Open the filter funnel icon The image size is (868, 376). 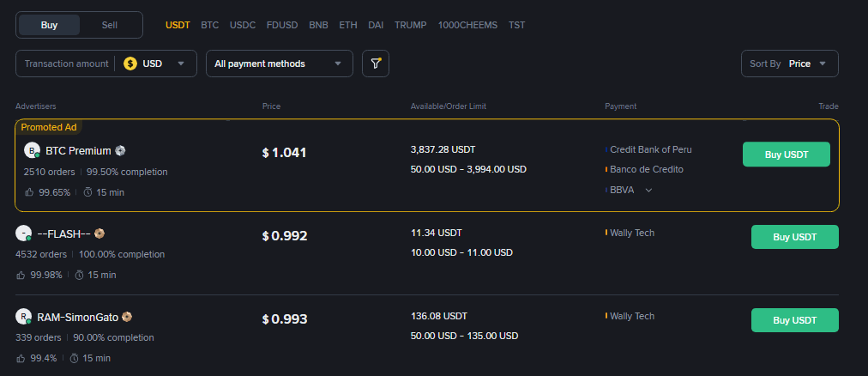pos(375,64)
